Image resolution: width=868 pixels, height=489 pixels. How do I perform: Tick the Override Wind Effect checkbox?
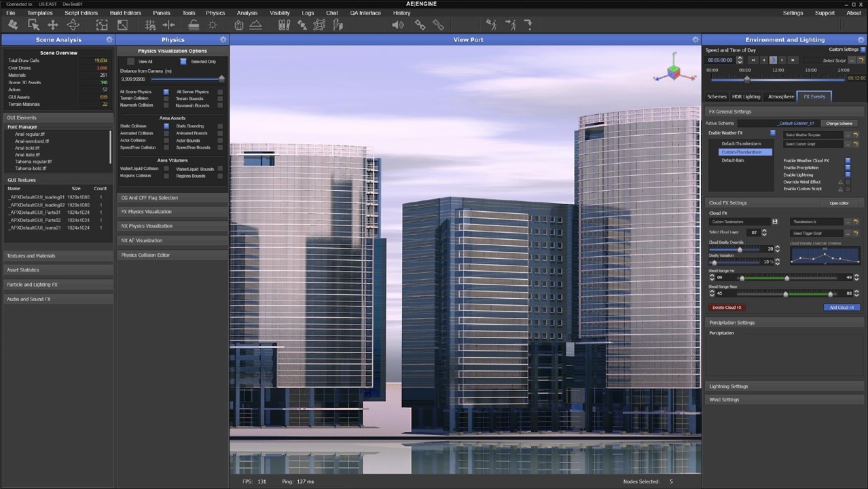click(847, 182)
